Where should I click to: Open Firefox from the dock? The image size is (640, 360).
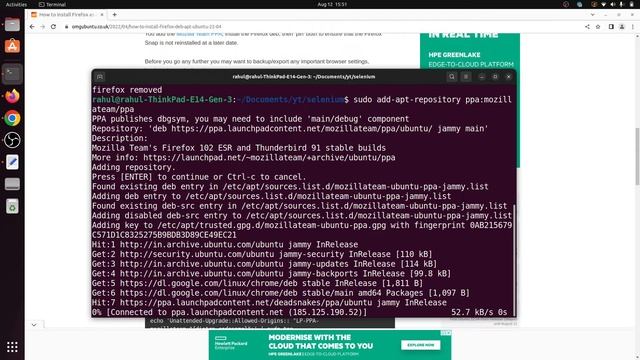coord(12,96)
